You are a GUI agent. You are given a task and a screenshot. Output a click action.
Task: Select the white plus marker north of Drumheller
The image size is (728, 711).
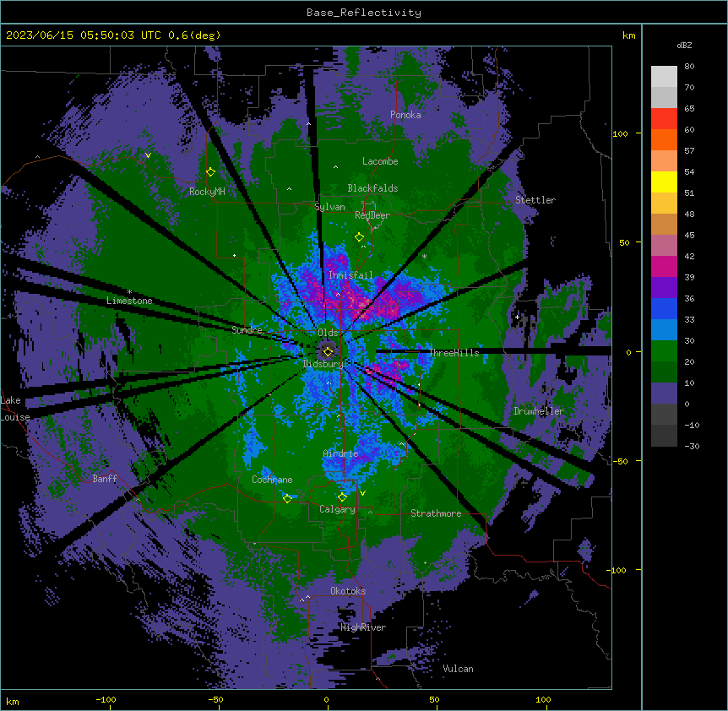coord(517,317)
